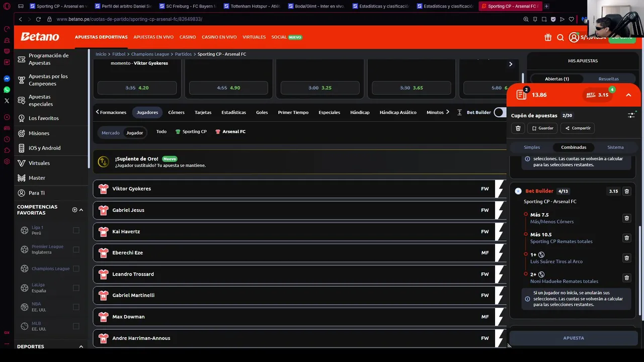
Task: Click the browser address bar URL
Action: coord(129,19)
